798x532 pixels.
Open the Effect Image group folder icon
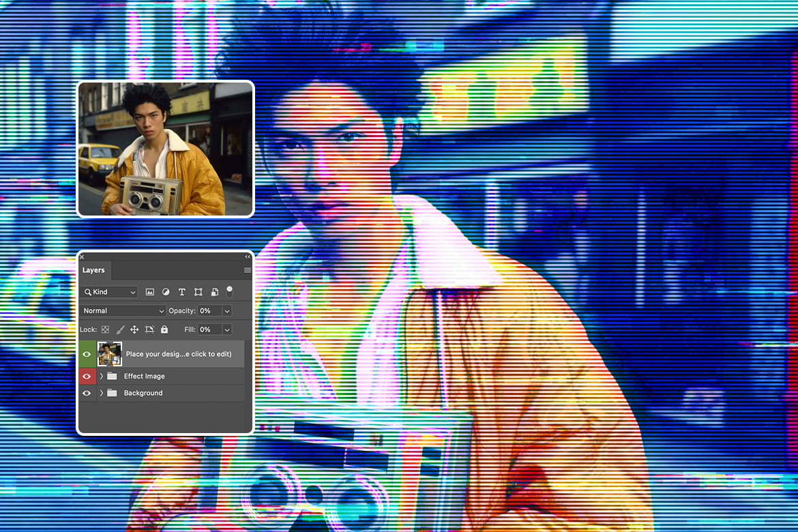(112, 376)
